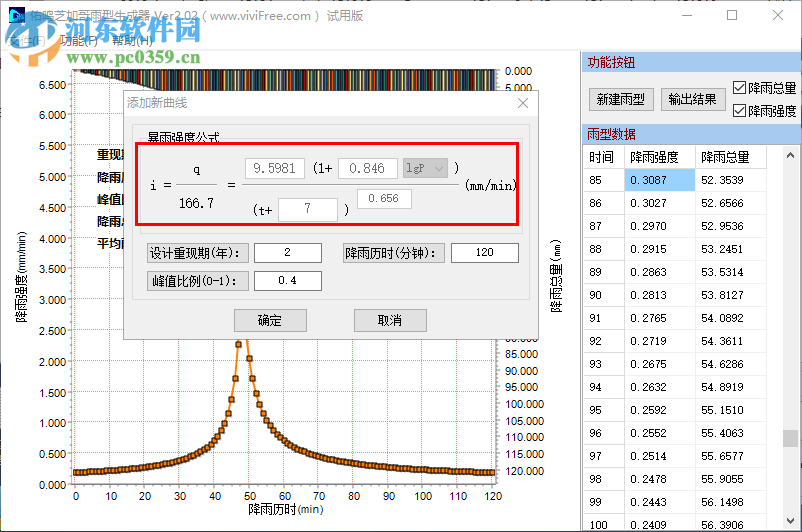Close the 添加新曲线 dialog
This screenshot has height=532, width=802.
tap(523, 103)
